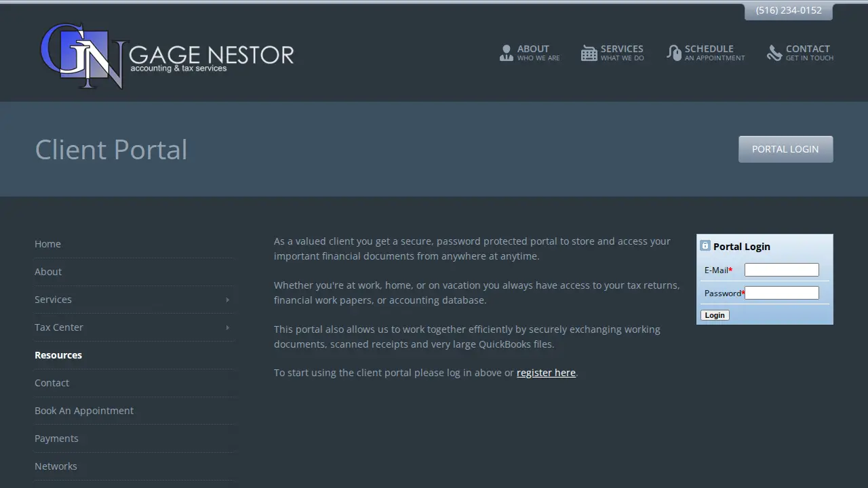
Task: Expand the Services sidebar submenu arrow
Action: pos(227,300)
